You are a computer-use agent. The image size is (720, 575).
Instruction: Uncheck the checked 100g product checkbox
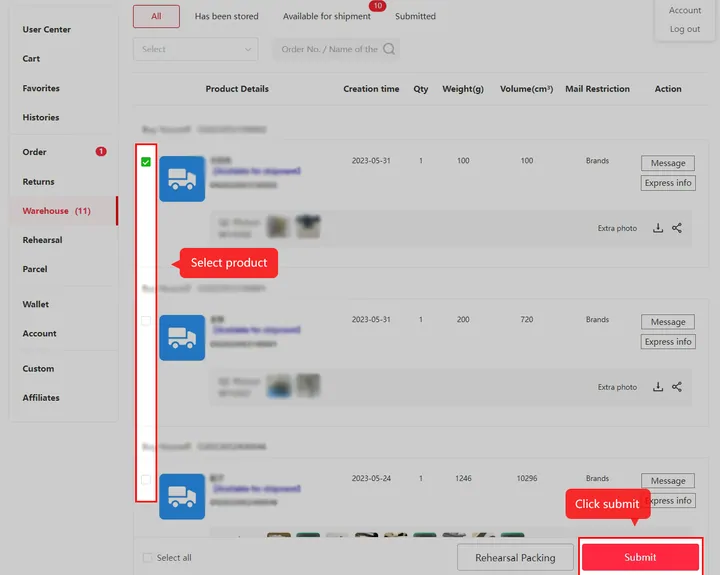tap(146, 162)
